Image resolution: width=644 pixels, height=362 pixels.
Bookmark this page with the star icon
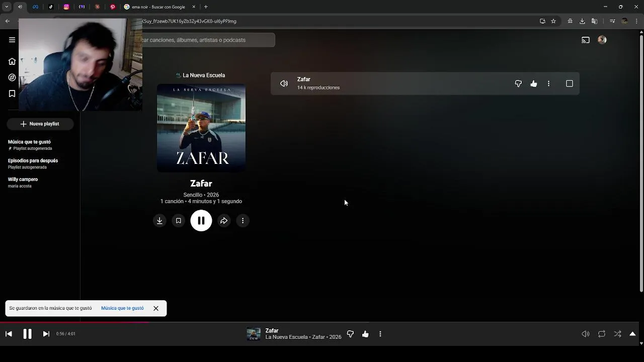point(553,21)
